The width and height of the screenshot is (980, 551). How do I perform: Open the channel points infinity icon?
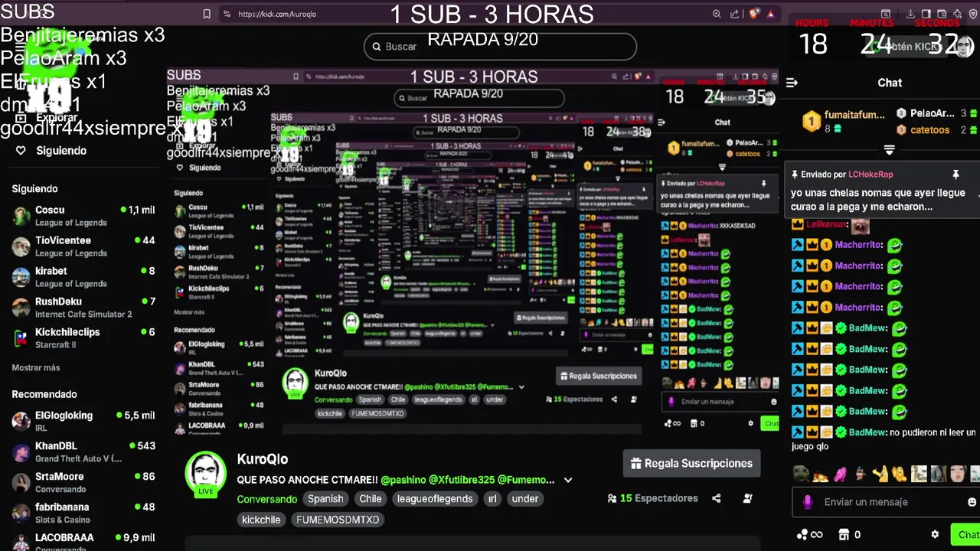coord(809,534)
